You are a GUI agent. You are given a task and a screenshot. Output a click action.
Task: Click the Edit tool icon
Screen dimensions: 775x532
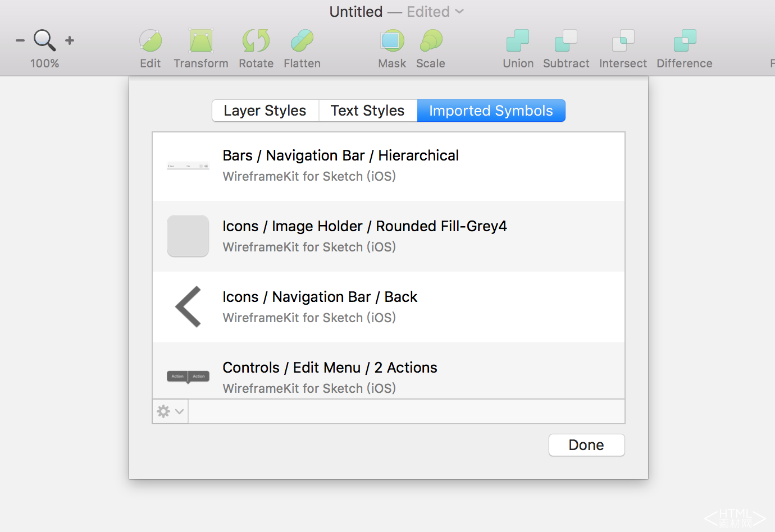(x=151, y=41)
